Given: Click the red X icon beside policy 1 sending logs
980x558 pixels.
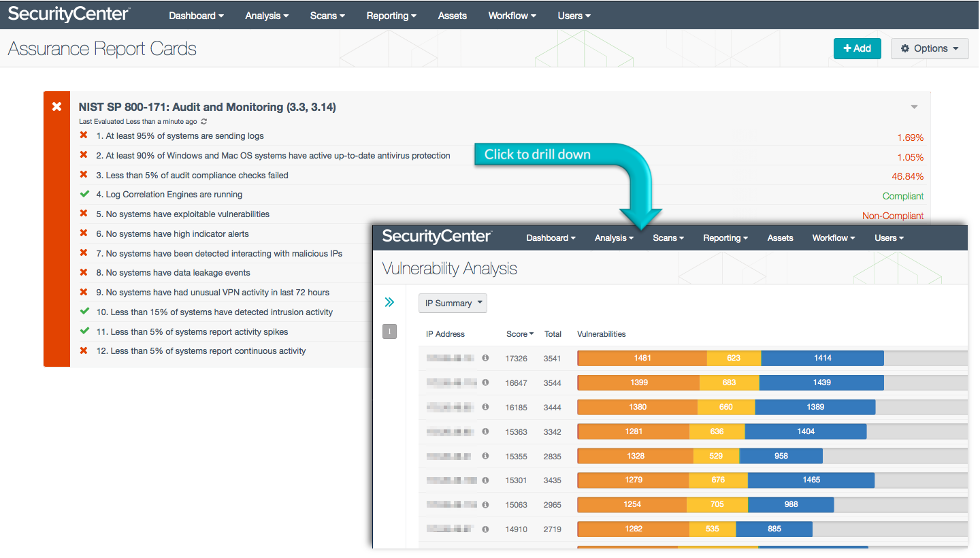Looking at the screenshot, I should point(84,135).
